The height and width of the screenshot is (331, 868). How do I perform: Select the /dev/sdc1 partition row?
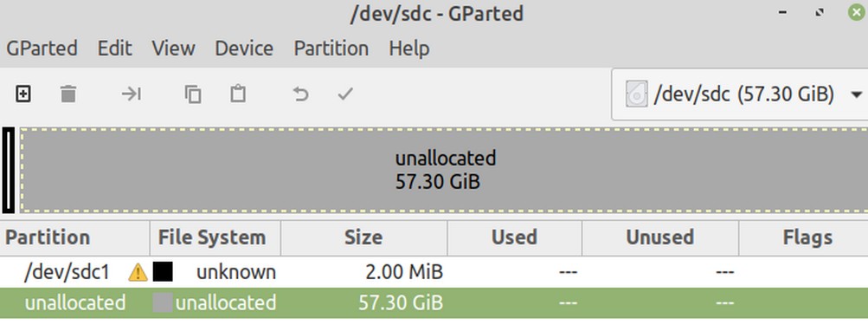click(x=434, y=272)
